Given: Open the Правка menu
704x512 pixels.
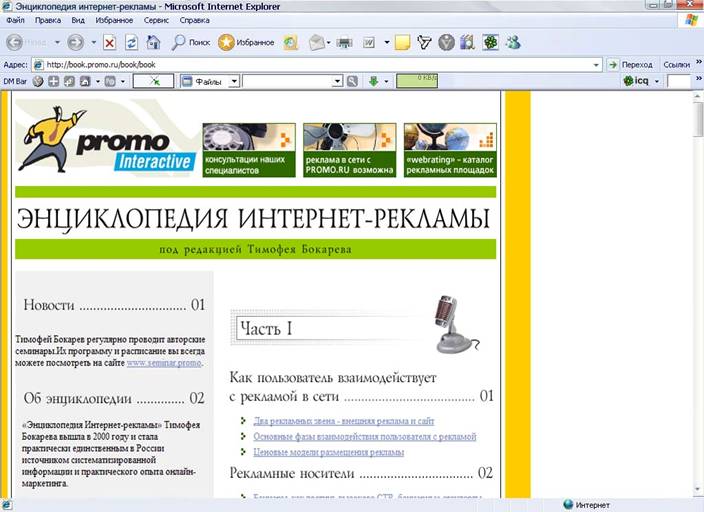Looking at the screenshot, I should pos(48,20).
